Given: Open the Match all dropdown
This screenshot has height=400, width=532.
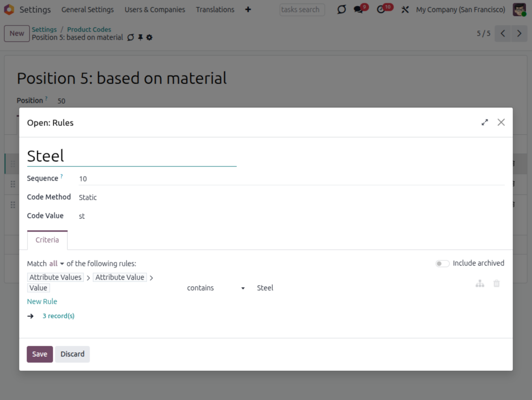Looking at the screenshot, I should [x=56, y=264].
